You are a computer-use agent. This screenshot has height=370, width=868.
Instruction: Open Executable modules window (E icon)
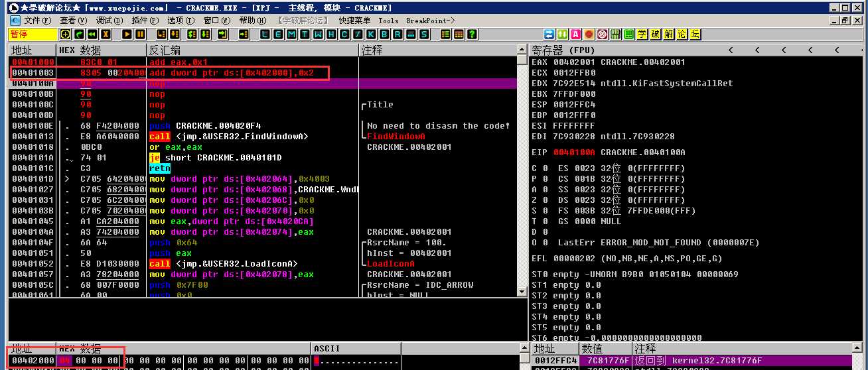pos(279,34)
